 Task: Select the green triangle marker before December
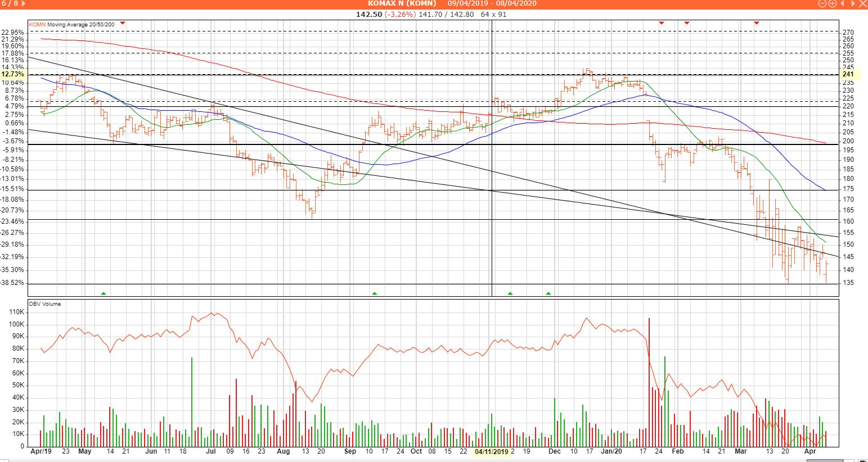(548, 293)
